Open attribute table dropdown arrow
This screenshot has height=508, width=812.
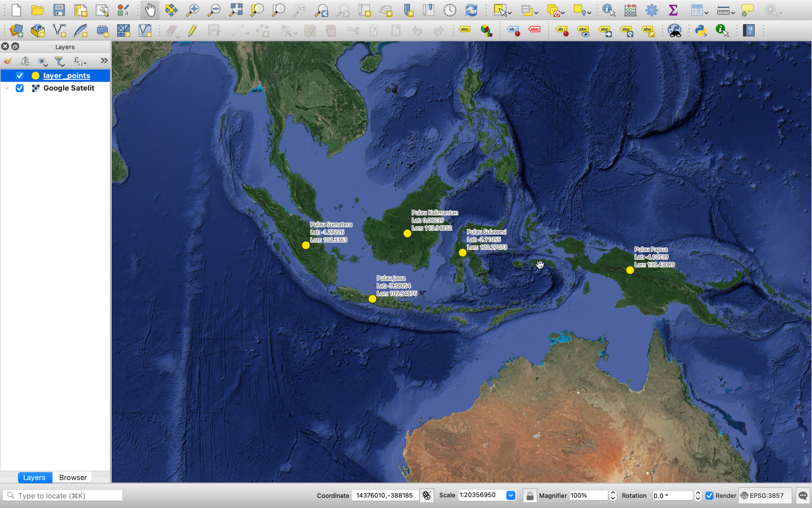click(x=707, y=13)
